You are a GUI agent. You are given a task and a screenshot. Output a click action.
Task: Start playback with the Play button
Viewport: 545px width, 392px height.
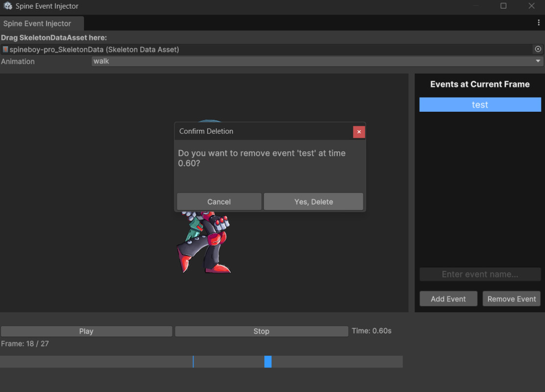[x=86, y=331]
